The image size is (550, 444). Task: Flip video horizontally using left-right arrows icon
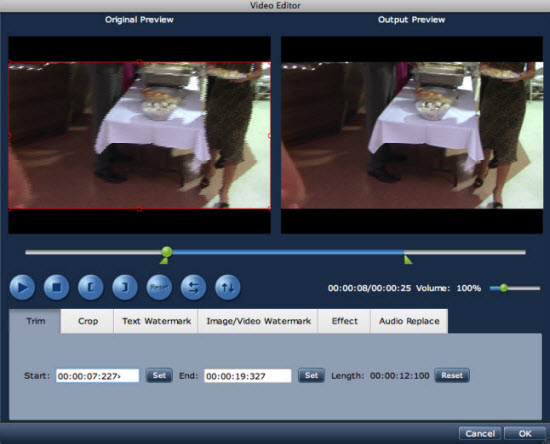[193, 288]
